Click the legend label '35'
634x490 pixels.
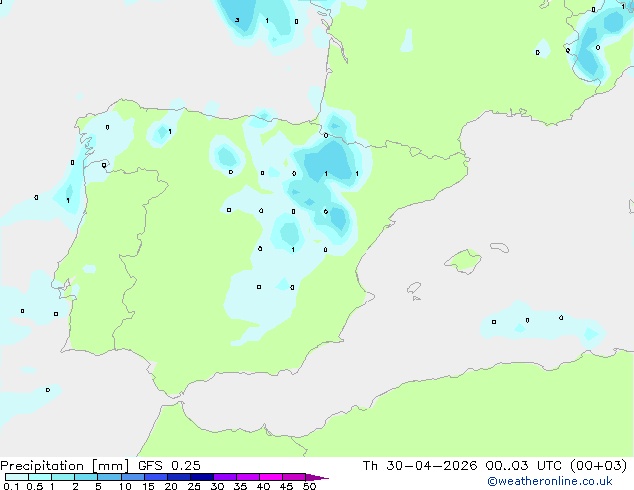pyautogui.click(x=240, y=486)
